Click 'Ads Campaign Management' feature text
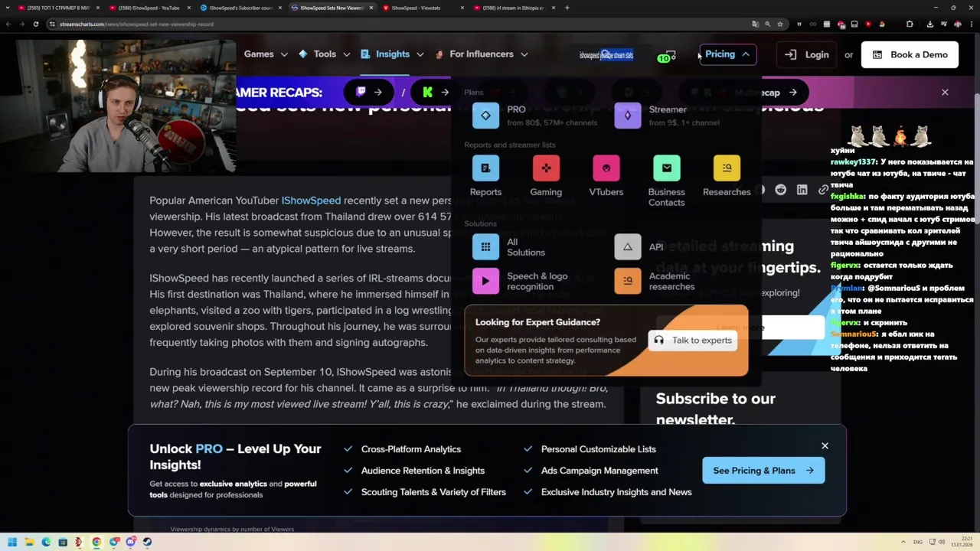The width and height of the screenshot is (980, 551). 599,471
